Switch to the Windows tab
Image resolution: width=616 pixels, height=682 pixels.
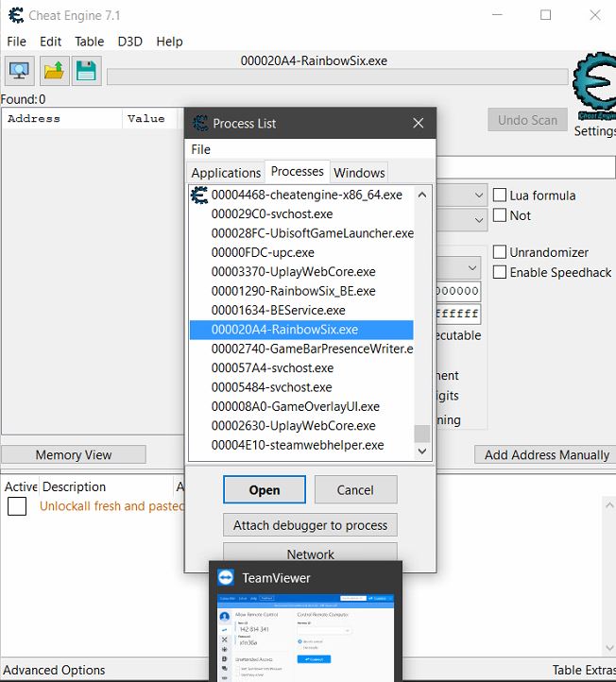359,173
